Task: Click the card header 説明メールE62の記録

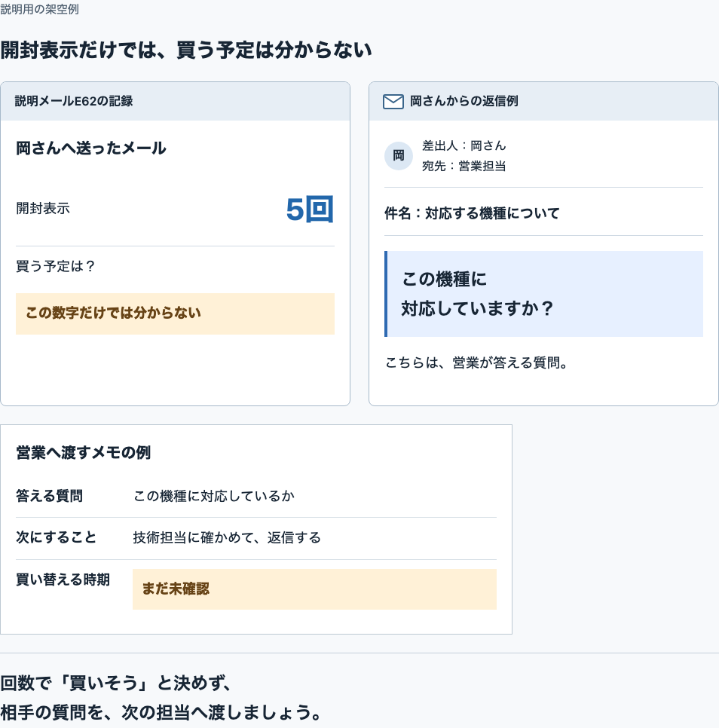Action: pos(175,101)
